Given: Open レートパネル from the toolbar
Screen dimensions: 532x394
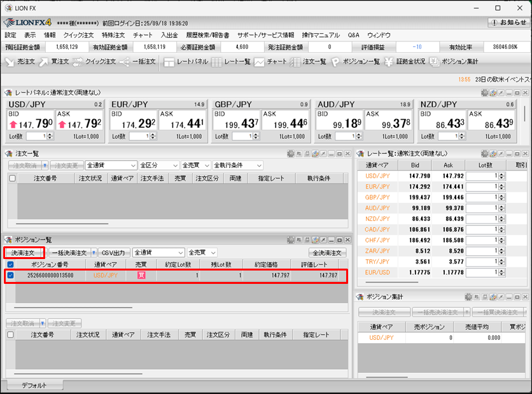Looking at the screenshot, I should pyautogui.click(x=185, y=62).
